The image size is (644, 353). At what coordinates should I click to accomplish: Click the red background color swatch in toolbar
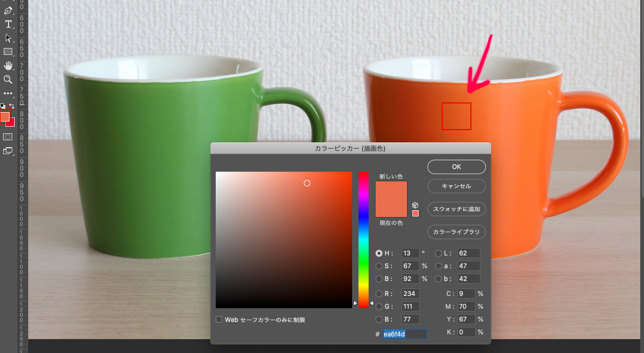tap(12, 124)
